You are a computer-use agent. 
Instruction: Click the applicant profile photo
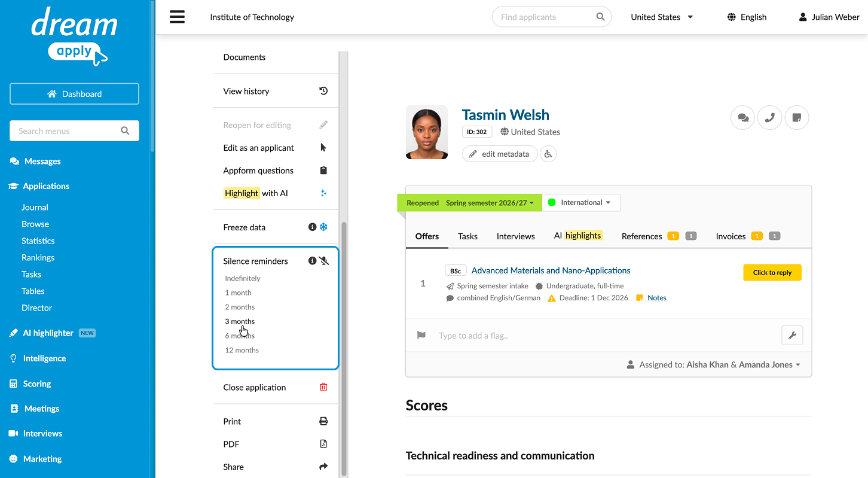pyautogui.click(x=427, y=132)
